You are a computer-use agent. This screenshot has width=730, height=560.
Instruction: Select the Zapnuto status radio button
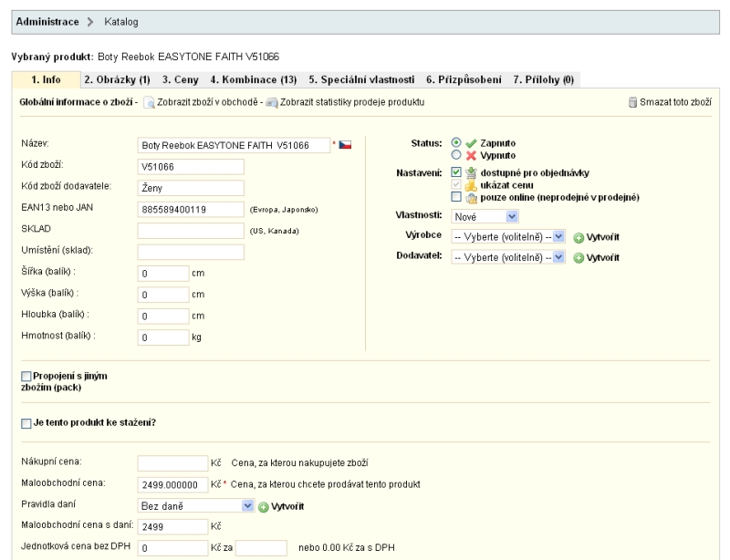pos(456,144)
